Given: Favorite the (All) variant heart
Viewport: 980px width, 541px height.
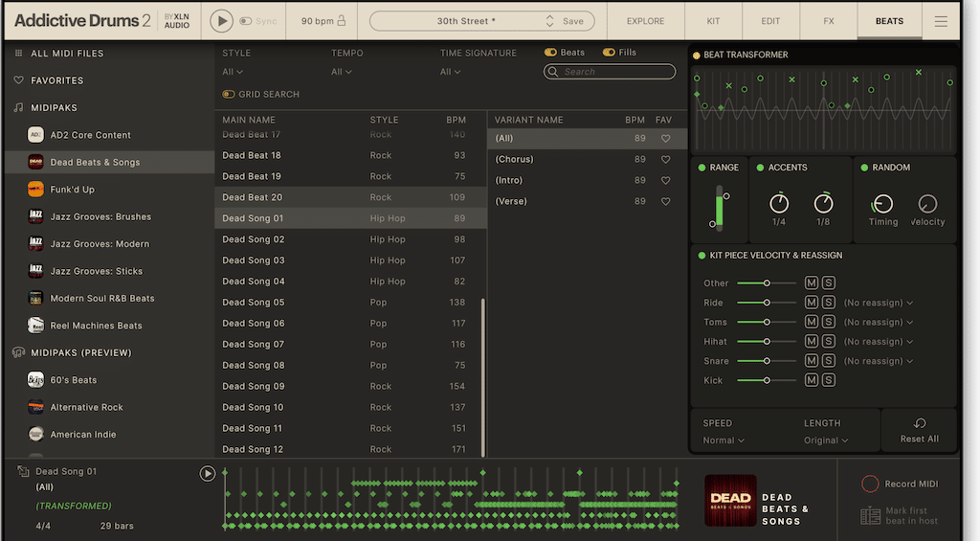Looking at the screenshot, I should (666, 139).
